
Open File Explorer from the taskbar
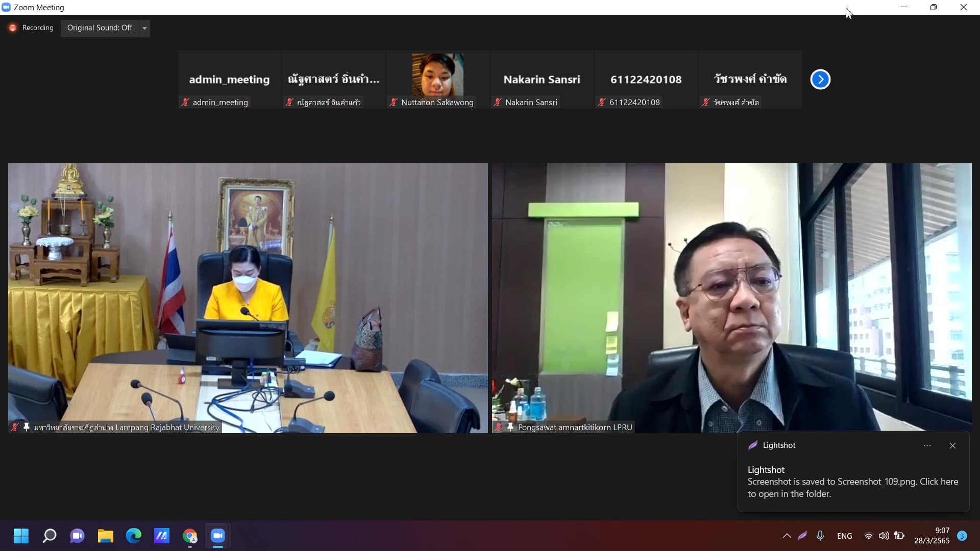point(106,536)
